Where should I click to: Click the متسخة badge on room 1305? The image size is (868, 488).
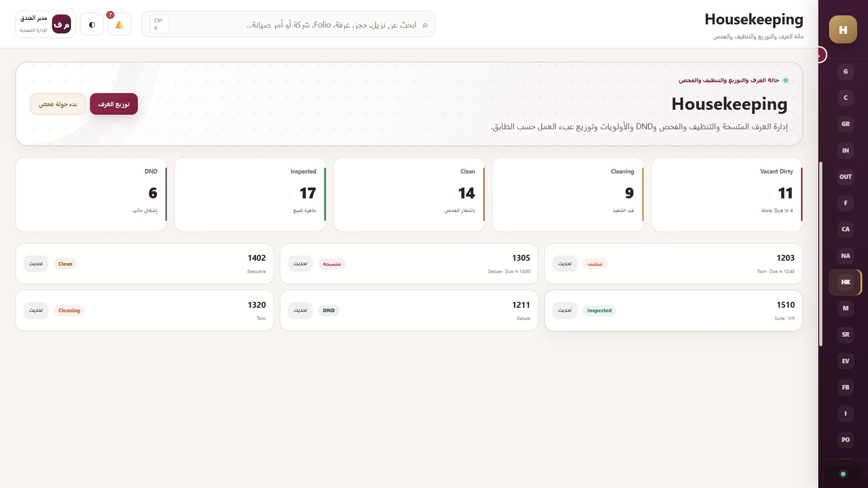coord(332,264)
